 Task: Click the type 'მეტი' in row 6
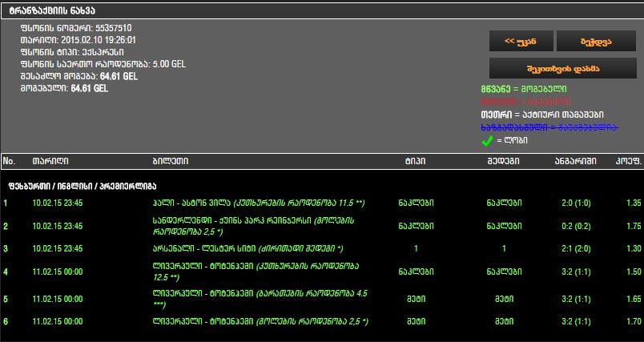(x=416, y=321)
